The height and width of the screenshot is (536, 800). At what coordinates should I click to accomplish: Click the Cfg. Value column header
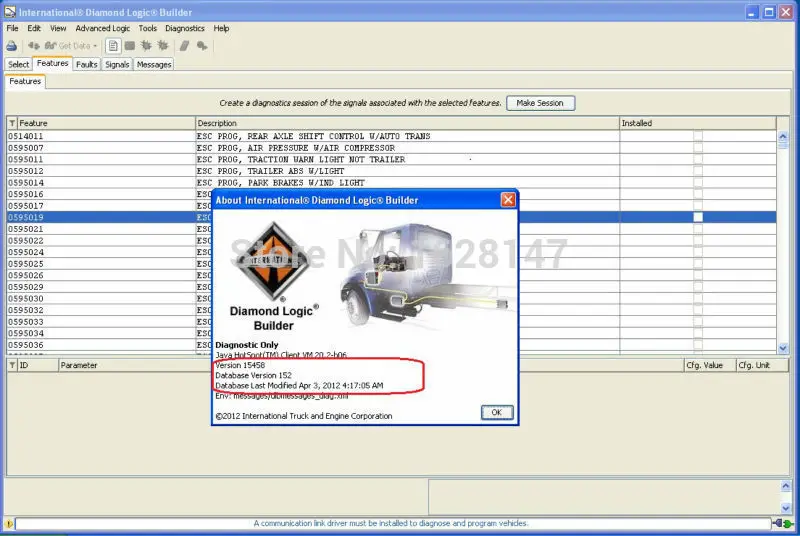pos(710,365)
